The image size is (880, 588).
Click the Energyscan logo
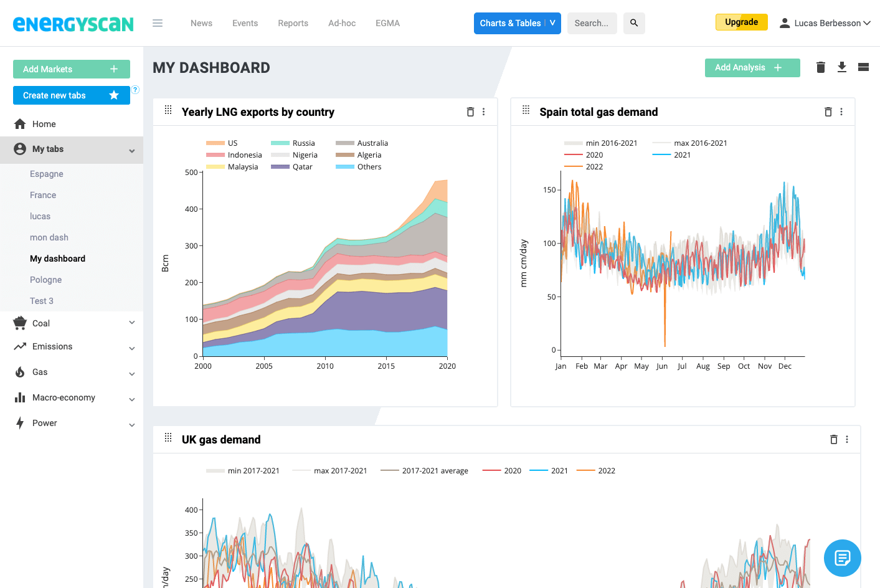tap(73, 24)
